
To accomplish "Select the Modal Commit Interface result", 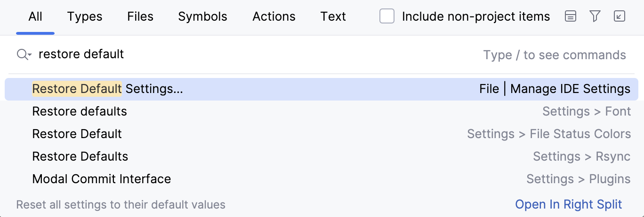I will coord(101,179).
